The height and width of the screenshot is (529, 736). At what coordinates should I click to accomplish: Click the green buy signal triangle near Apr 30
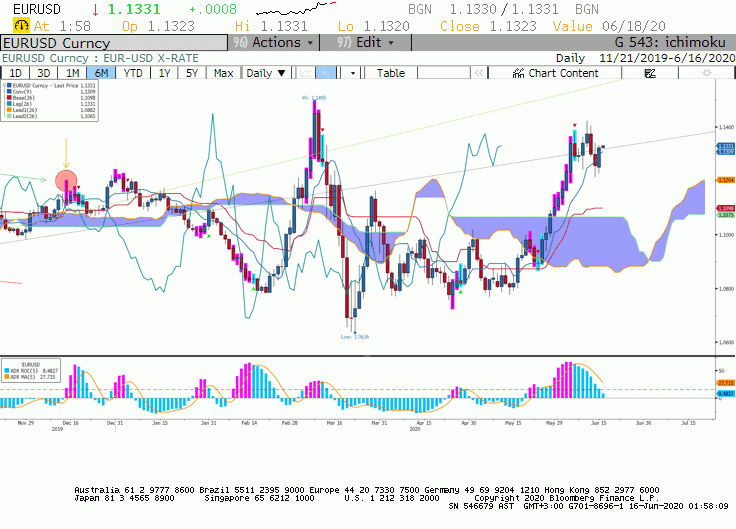point(460,292)
